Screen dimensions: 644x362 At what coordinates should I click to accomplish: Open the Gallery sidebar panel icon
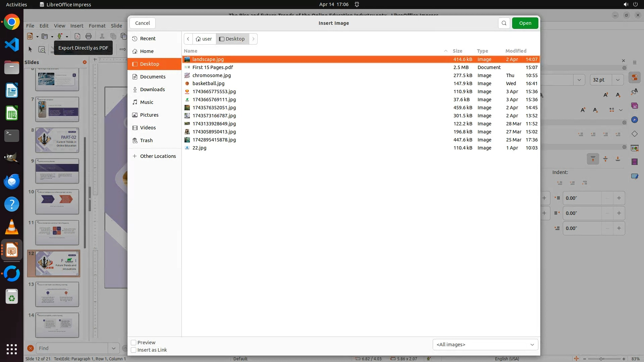(634, 106)
